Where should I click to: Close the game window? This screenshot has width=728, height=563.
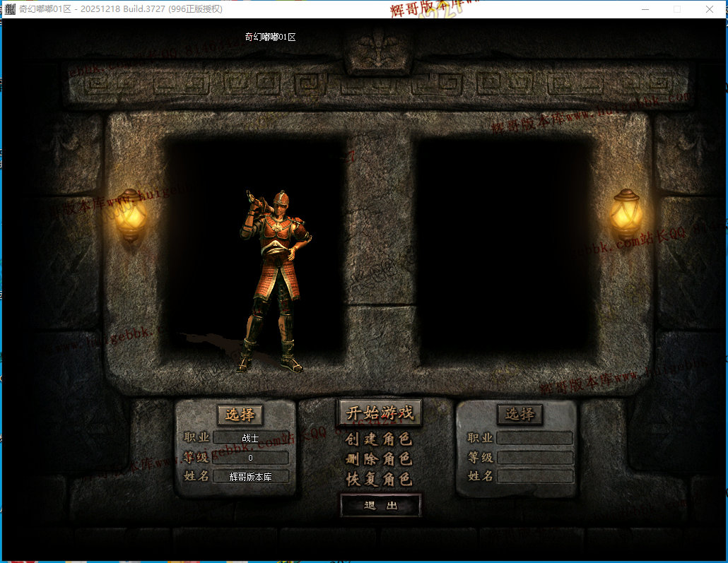pyautogui.click(x=710, y=9)
